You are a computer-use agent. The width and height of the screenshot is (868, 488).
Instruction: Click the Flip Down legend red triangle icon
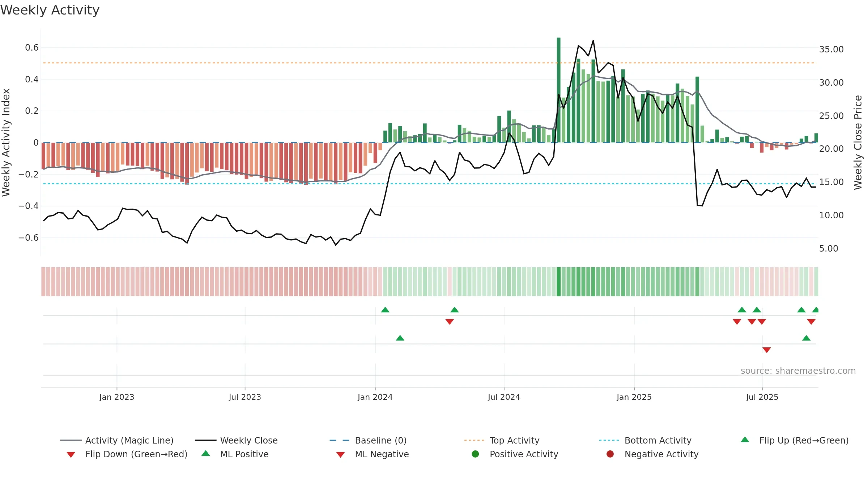(71, 455)
